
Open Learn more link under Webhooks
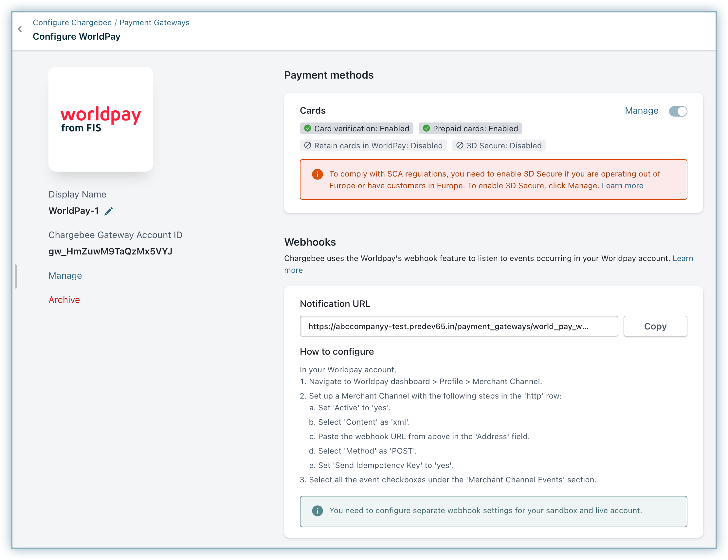click(683, 258)
